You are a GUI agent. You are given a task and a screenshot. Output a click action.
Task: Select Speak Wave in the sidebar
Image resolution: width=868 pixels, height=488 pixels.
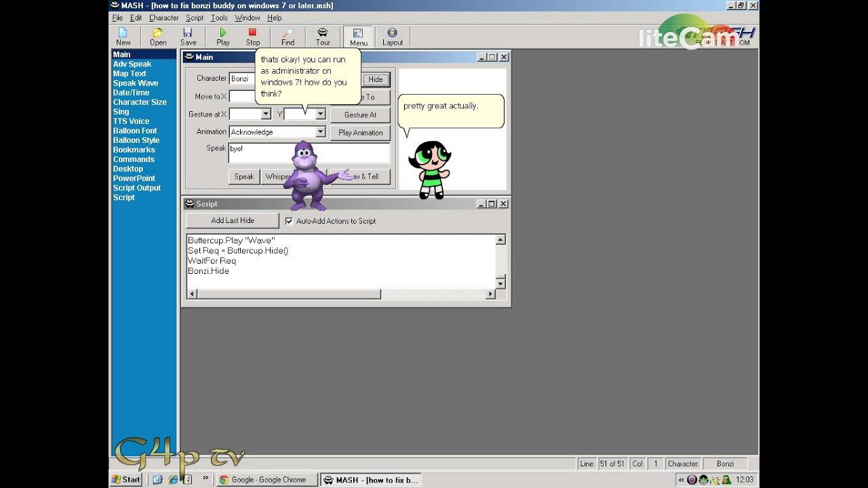click(x=136, y=83)
